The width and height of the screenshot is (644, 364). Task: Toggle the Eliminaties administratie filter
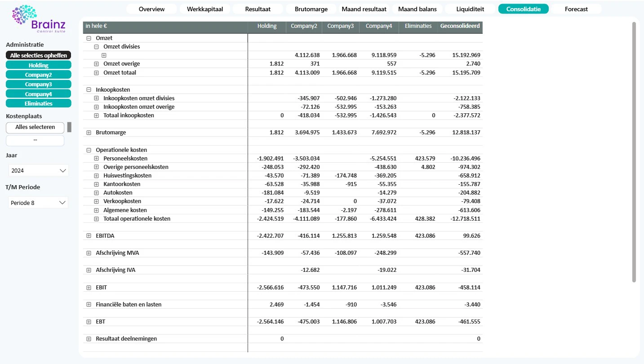click(39, 103)
